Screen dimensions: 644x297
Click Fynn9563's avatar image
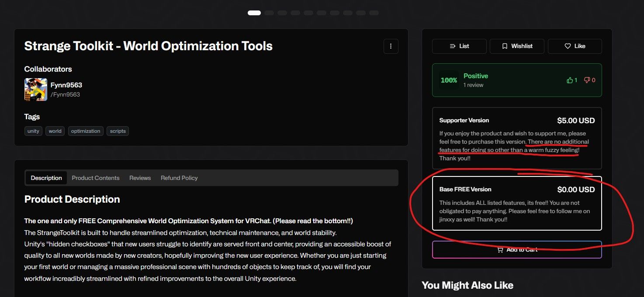35,90
